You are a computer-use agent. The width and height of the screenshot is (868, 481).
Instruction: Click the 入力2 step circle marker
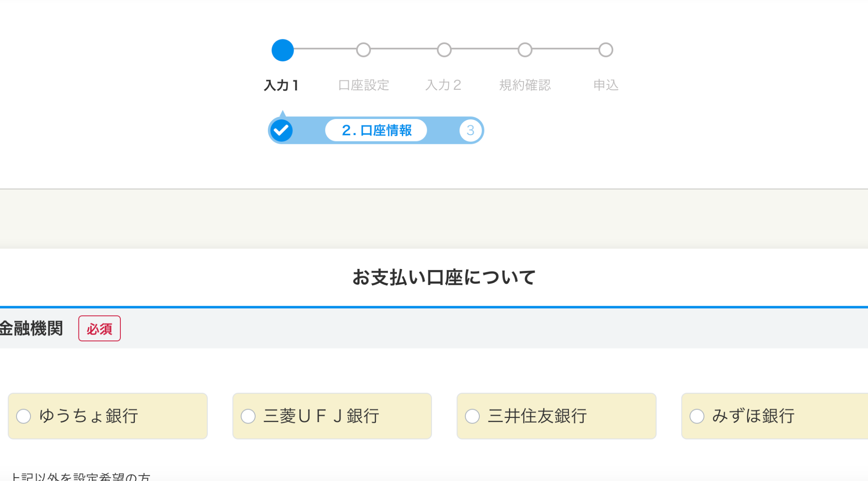tap(444, 50)
